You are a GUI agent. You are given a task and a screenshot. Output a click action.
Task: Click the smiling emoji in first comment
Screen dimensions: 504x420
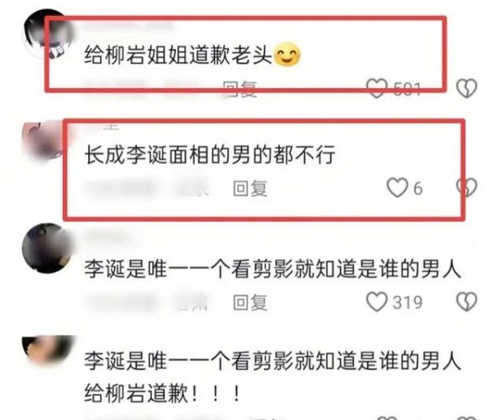(x=287, y=55)
